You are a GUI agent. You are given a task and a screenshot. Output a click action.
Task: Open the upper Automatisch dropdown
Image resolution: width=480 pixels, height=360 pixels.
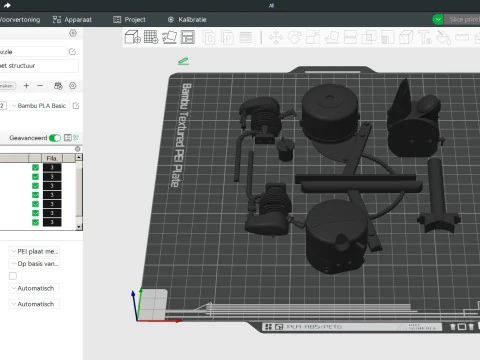point(34,288)
